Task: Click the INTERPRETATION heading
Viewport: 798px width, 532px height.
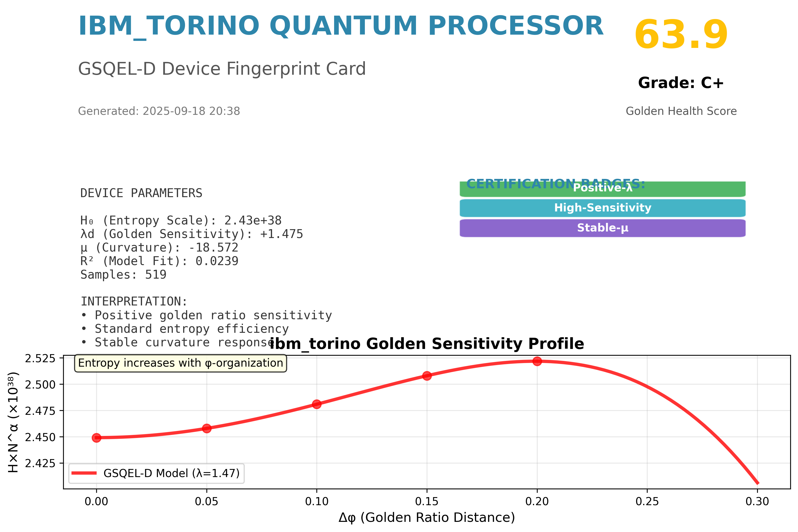Action: 134,302
